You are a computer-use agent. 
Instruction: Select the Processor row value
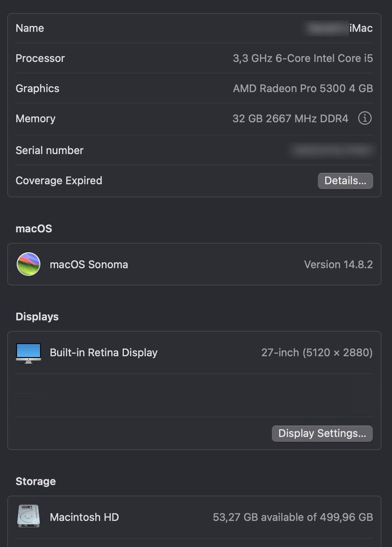[x=303, y=58]
